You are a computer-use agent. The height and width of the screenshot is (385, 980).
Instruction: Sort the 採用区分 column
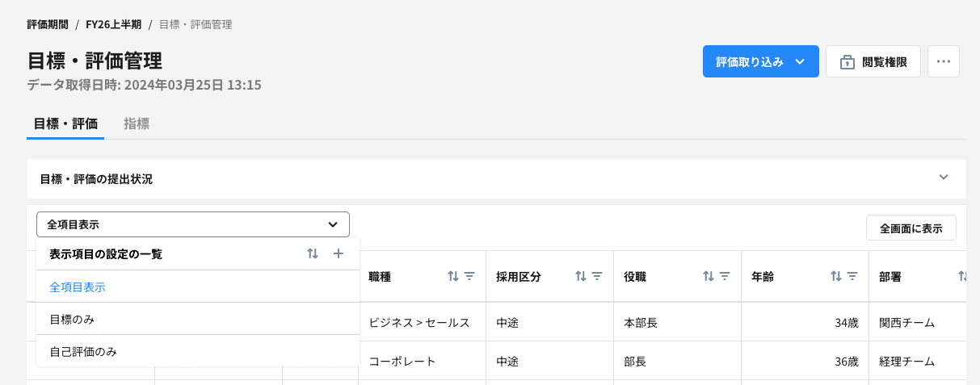(581, 276)
